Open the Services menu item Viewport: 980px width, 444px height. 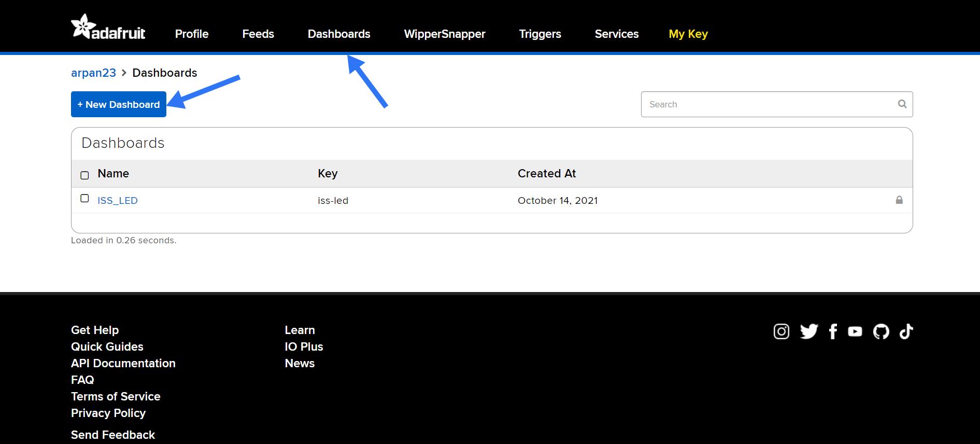617,34
